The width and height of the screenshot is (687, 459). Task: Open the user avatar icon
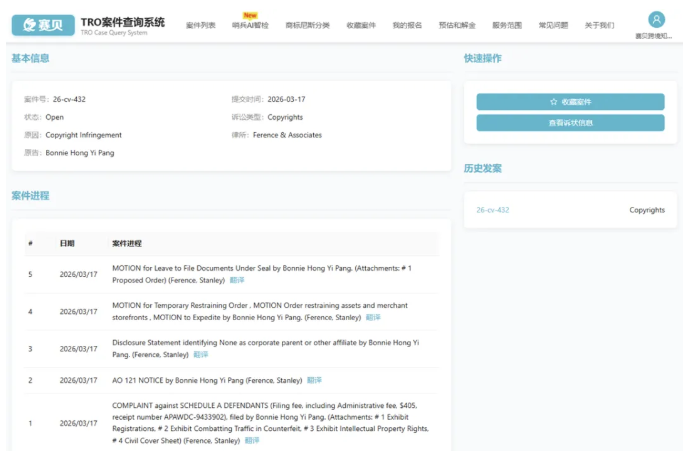(x=656, y=19)
